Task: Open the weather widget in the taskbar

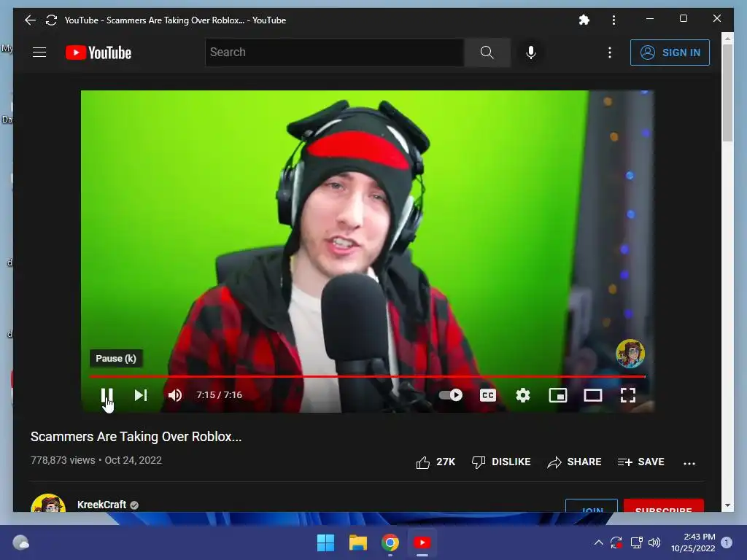Action: click(20, 542)
